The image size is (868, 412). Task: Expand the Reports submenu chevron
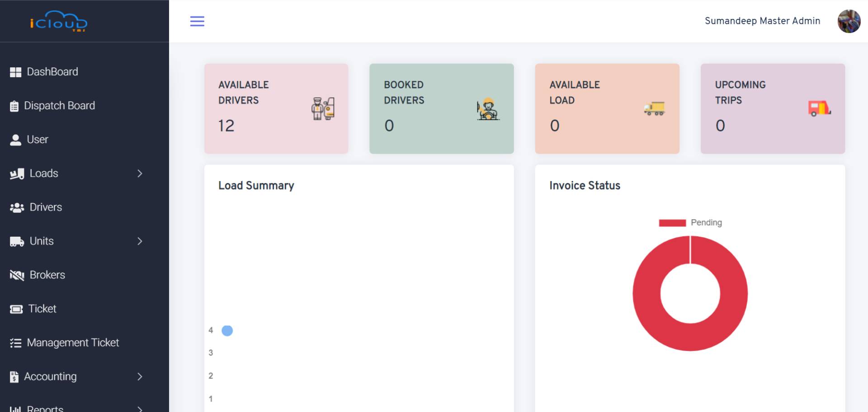(140, 409)
